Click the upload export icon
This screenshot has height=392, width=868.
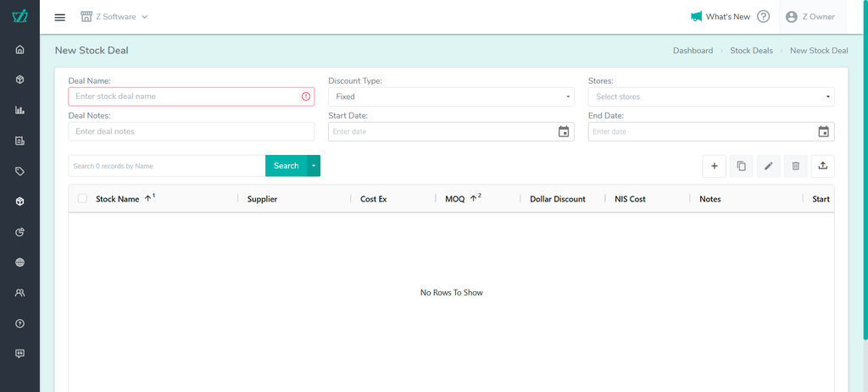click(x=822, y=166)
